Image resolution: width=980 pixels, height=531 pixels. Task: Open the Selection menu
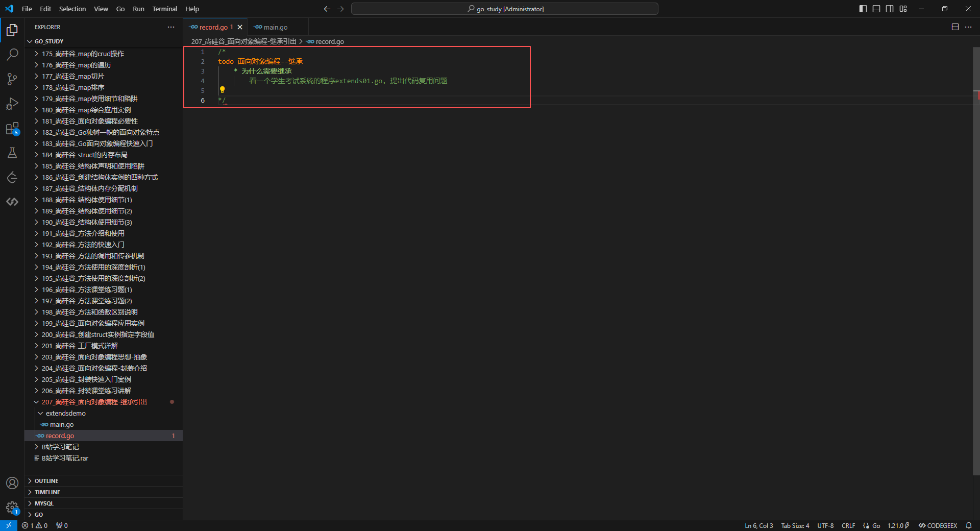tap(72, 9)
